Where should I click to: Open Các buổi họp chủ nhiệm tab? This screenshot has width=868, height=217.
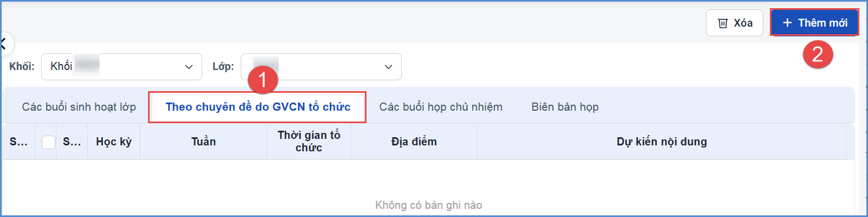click(x=441, y=107)
